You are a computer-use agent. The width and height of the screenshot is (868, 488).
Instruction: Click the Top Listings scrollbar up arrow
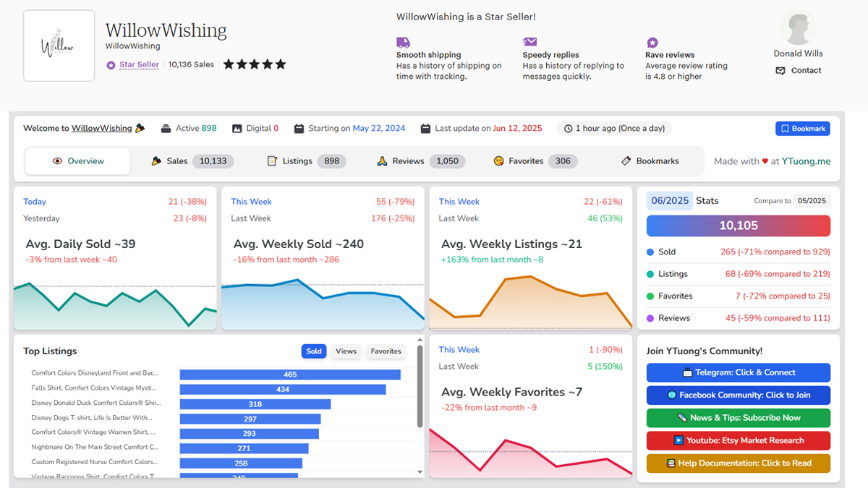tap(420, 340)
